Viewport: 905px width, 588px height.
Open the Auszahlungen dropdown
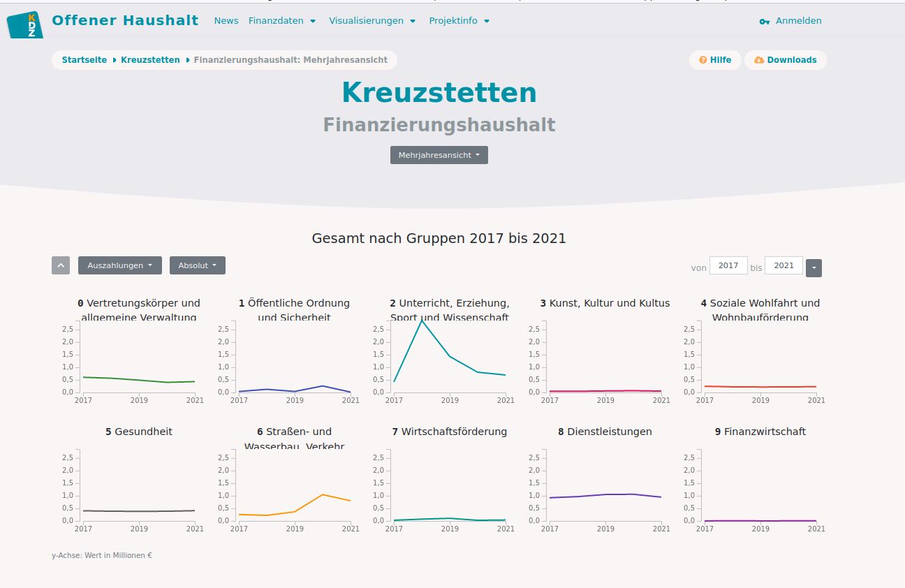[x=120, y=265]
